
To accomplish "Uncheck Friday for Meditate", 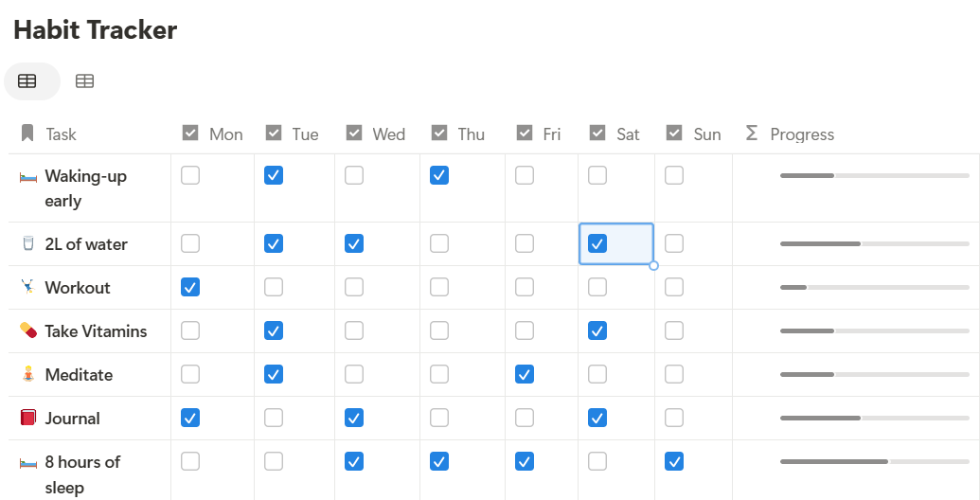I will point(525,374).
